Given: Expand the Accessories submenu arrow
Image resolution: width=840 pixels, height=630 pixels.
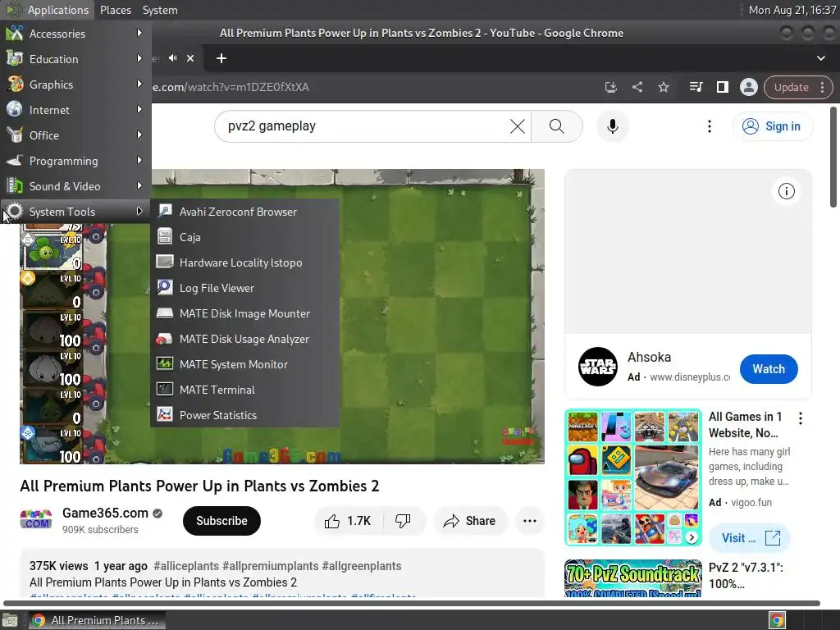Looking at the screenshot, I should point(139,33).
